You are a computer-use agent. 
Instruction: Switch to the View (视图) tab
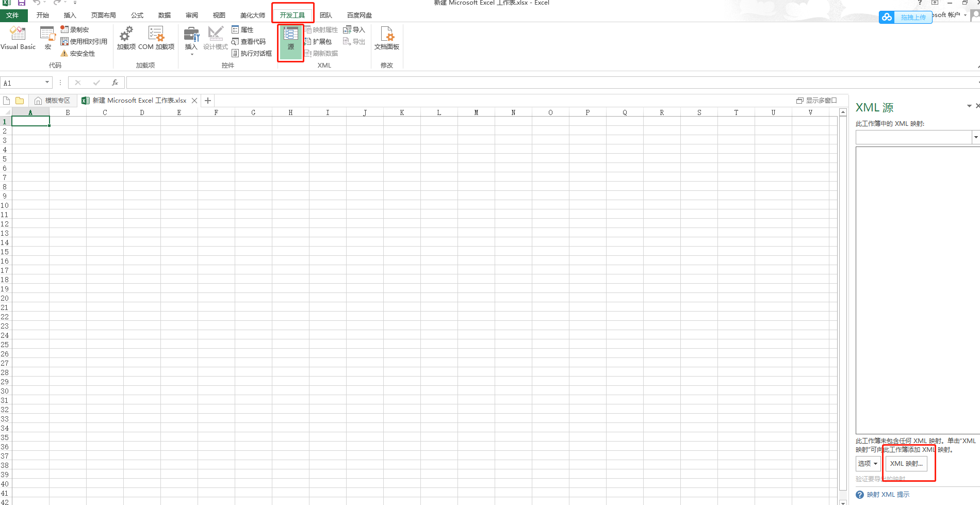click(219, 15)
